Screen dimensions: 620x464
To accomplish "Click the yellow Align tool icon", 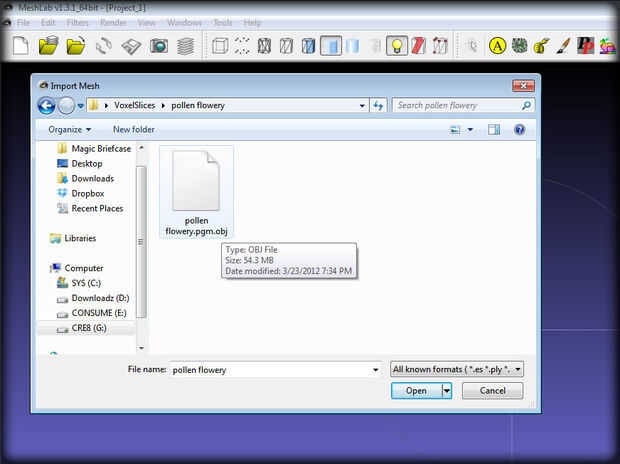I will click(x=497, y=46).
